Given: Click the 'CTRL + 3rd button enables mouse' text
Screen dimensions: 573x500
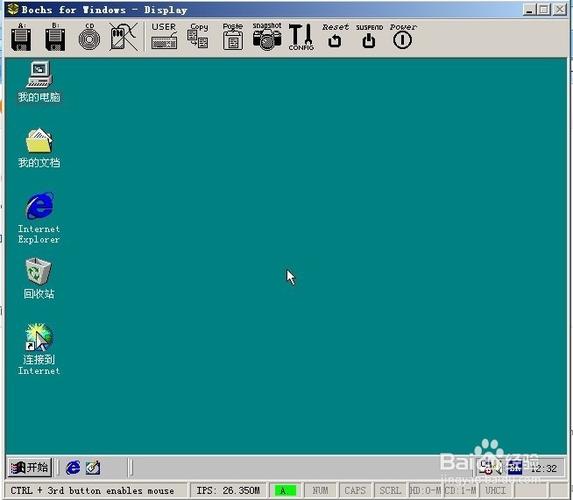Looking at the screenshot, I should point(92,490).
